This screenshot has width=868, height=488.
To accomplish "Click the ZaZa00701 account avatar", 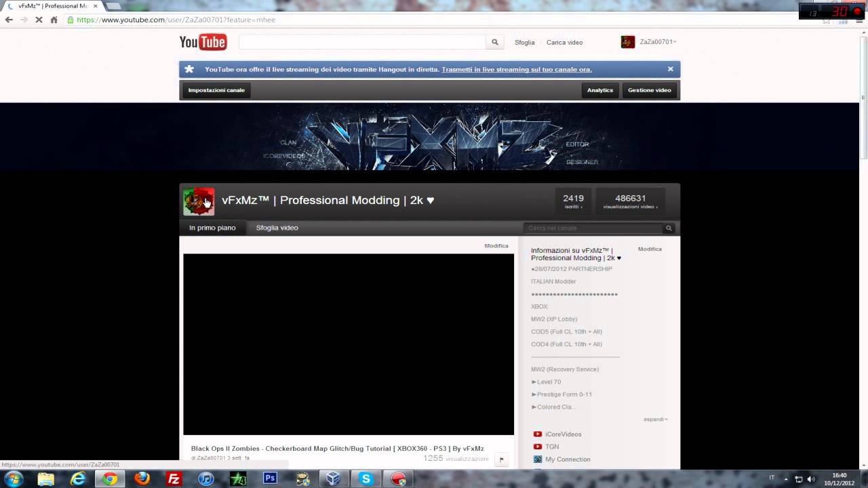I will point(627,42).
